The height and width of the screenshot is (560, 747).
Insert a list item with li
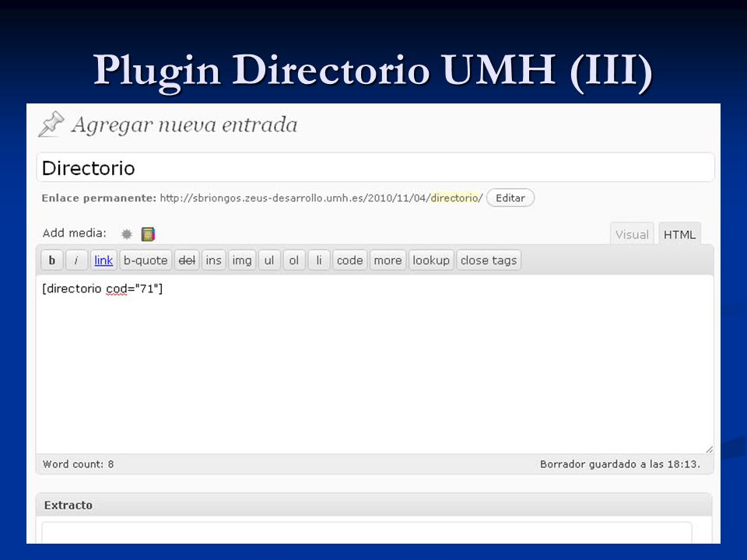(319, 261)
